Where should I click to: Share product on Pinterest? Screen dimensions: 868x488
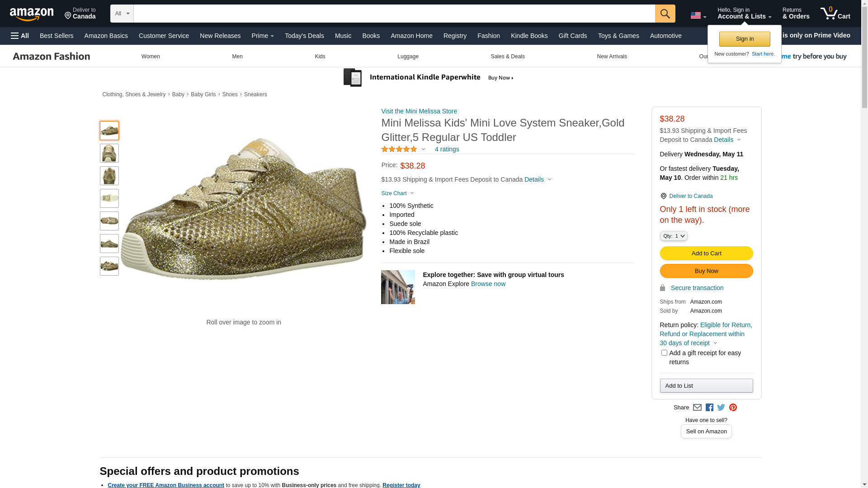point(733,408)
